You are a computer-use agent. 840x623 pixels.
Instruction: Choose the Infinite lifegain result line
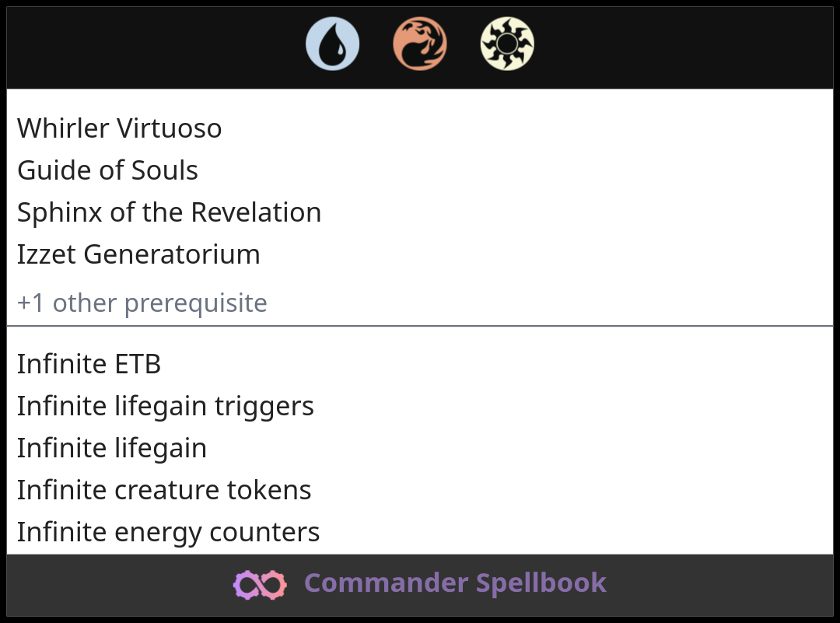click(111, 448)
